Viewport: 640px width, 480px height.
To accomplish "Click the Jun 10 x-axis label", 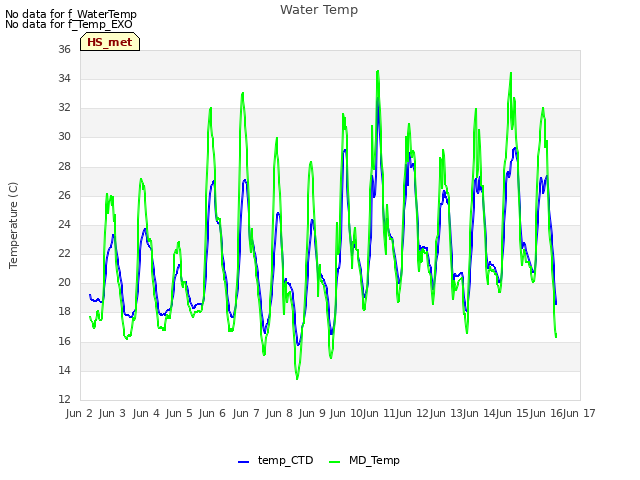I will [346, 413].
